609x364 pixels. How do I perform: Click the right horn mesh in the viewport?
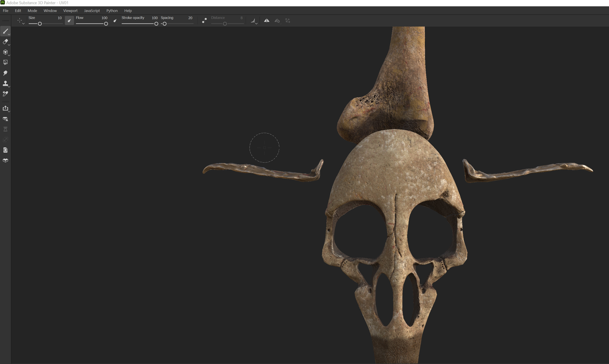[527, 172]
